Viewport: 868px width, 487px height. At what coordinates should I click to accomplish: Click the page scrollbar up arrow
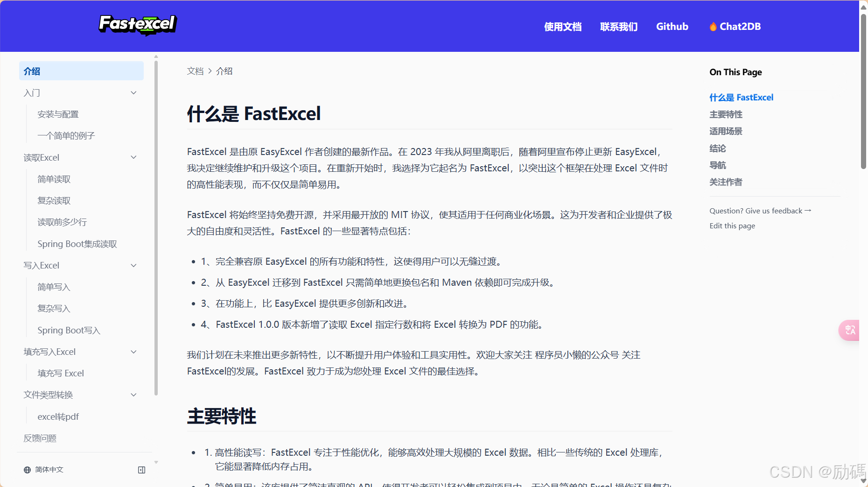click(x=864, y=7)
